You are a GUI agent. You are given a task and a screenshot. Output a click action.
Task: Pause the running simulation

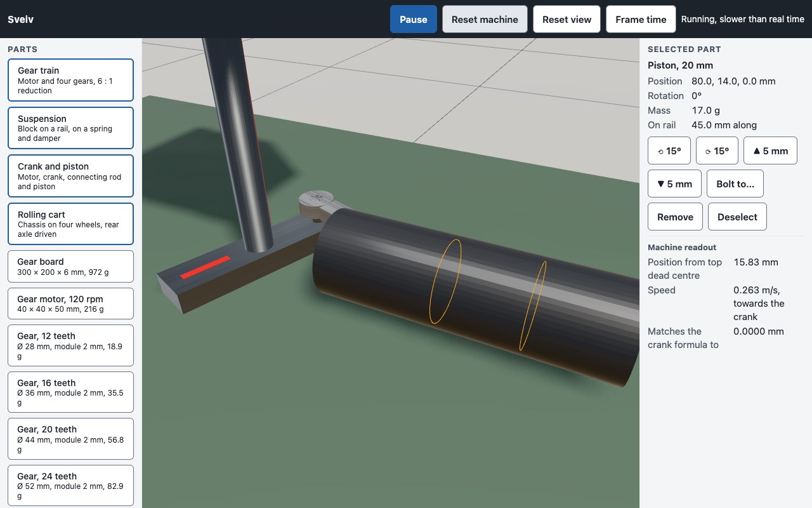[414, 19]
